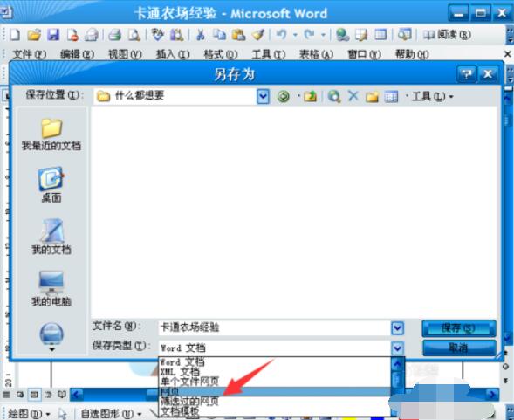This screenshot has height=420, width=514.
Task: Click the 保存类型 dropdown arrow
Action: (x=398, y=348)
